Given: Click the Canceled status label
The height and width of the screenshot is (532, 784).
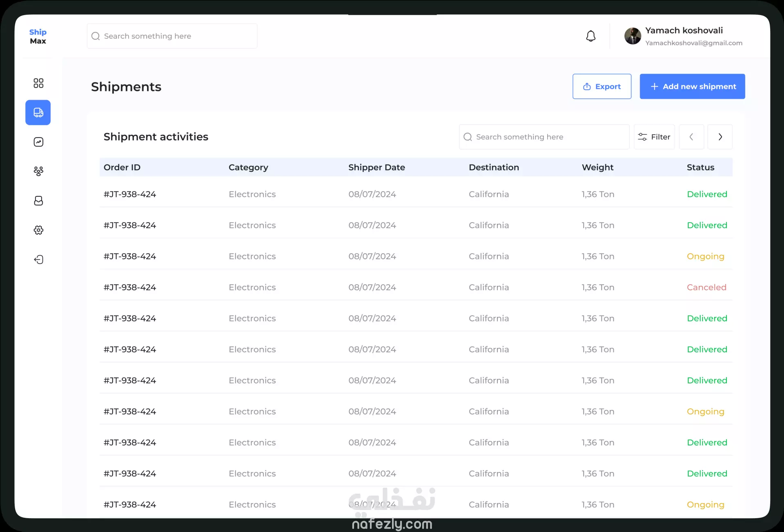Looking at the screenshot, I should tap(706, 287).
